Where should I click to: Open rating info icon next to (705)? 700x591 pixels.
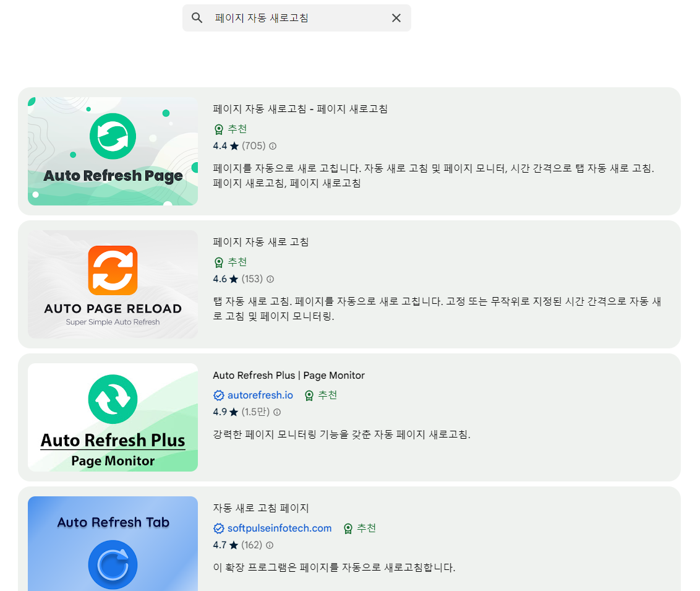coord(273,146)
